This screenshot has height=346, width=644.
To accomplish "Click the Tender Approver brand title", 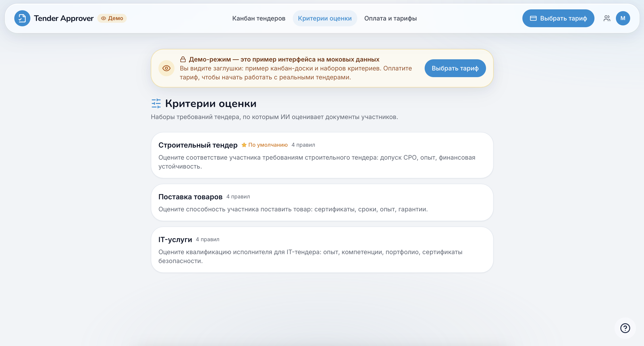I will [64, 18].
